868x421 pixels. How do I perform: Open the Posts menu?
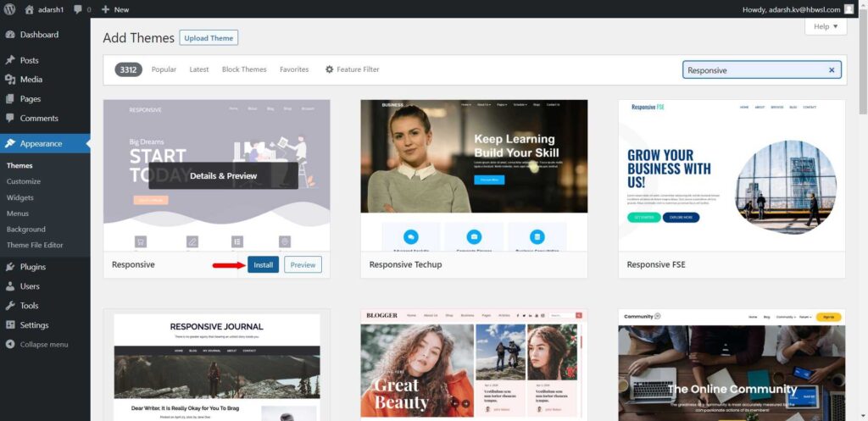[45, 60]
